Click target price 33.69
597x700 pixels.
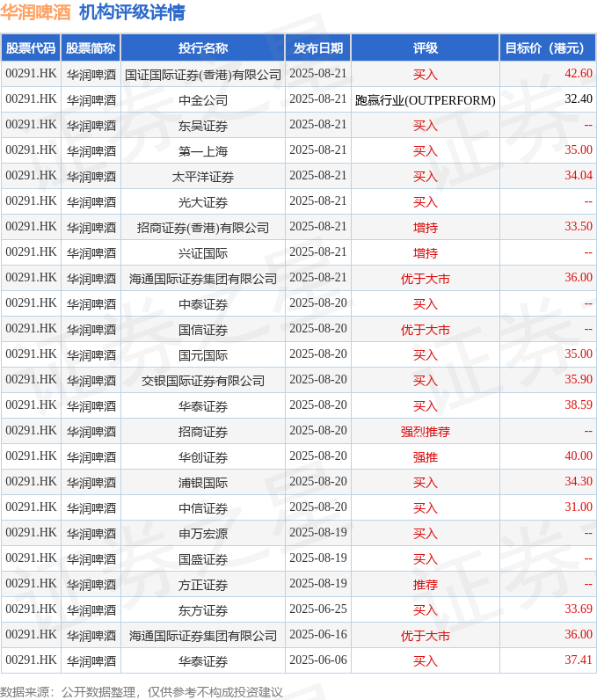pos(579,609)
